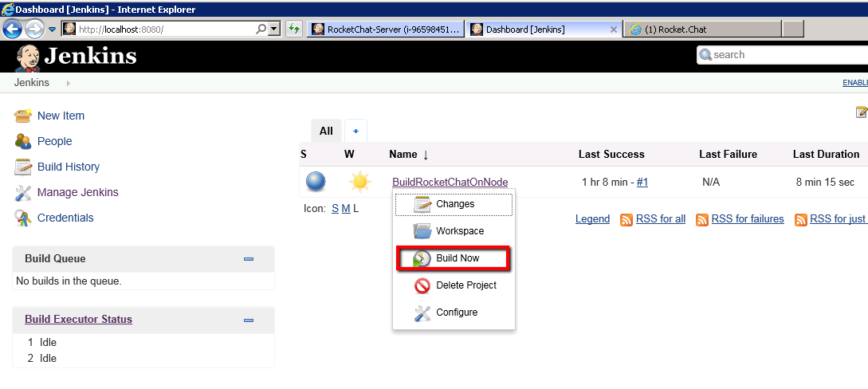
Task: Open the People link
Action: click(55, 141)
